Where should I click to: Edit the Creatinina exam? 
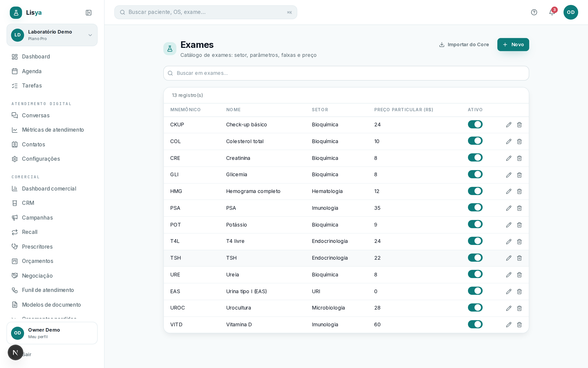[509, 158]
